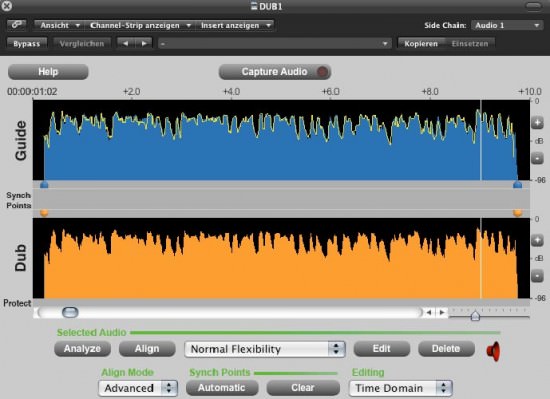Click the Dub waveform display
Viewport: 550px width, 399px height.
(x=281, y=258)
